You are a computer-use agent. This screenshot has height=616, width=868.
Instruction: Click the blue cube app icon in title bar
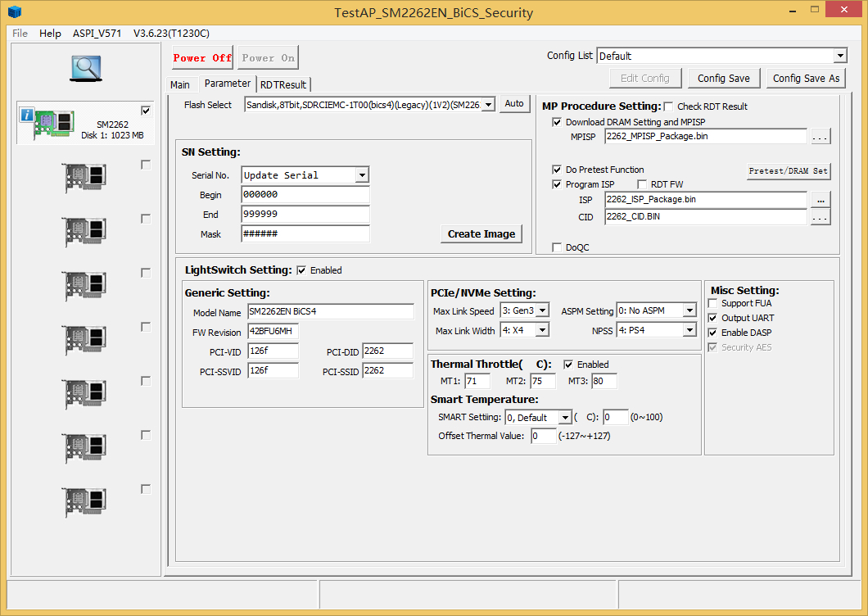pos(15,11)
